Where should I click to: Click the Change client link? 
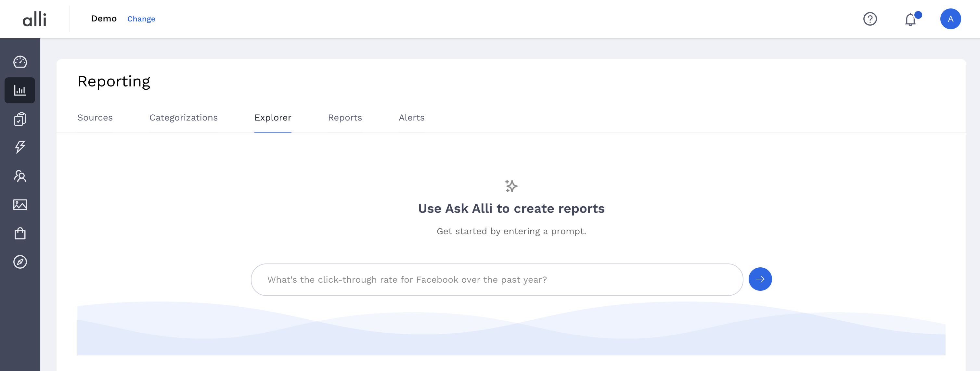point(141,19)
